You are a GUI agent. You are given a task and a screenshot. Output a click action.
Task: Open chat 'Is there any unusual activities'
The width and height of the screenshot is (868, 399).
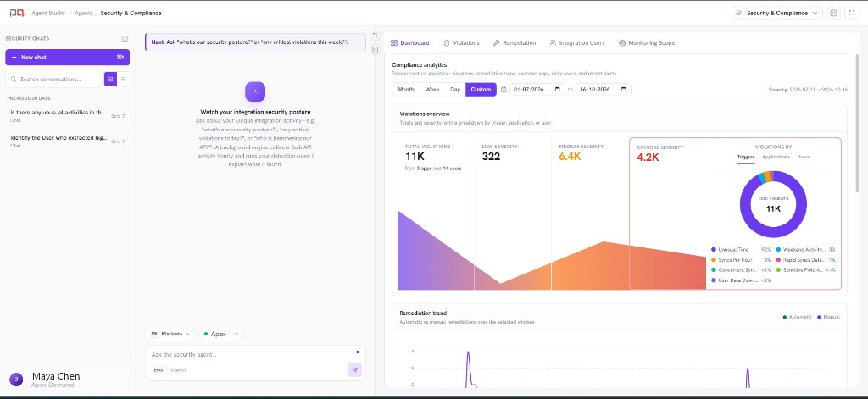(68, 114)
